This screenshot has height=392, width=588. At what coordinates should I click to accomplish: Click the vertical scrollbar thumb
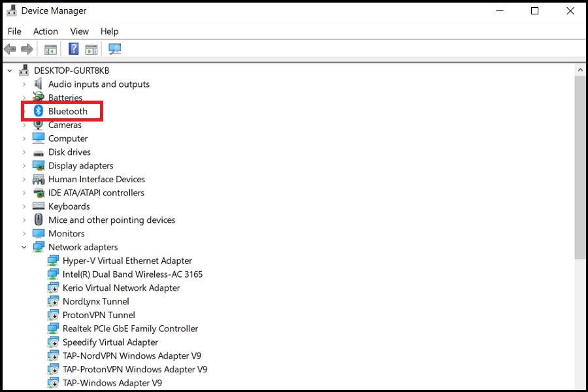coord(580,167)
